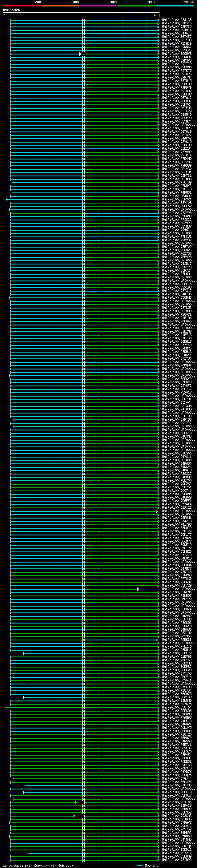Screen dimensions: 197x868
Task: Click the UniRef100_A3RH13 label
Action: coord(177,352)
